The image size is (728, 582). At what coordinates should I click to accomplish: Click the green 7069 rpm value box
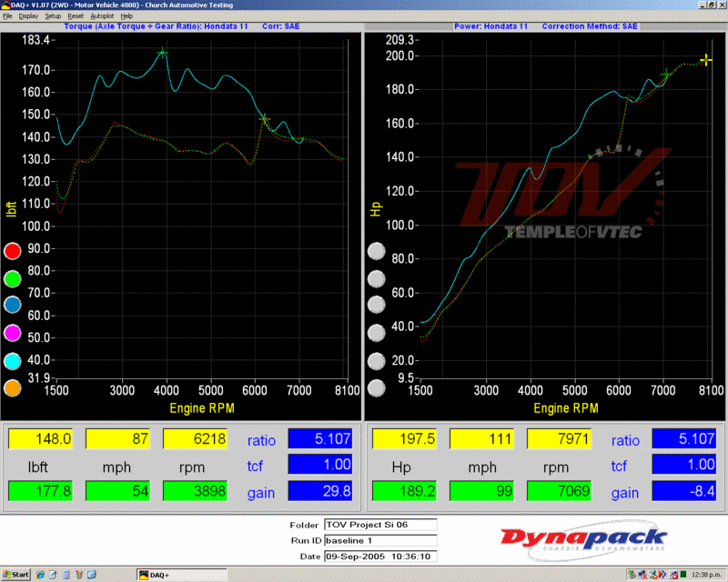pyautogui.click(x=559, y=491)
